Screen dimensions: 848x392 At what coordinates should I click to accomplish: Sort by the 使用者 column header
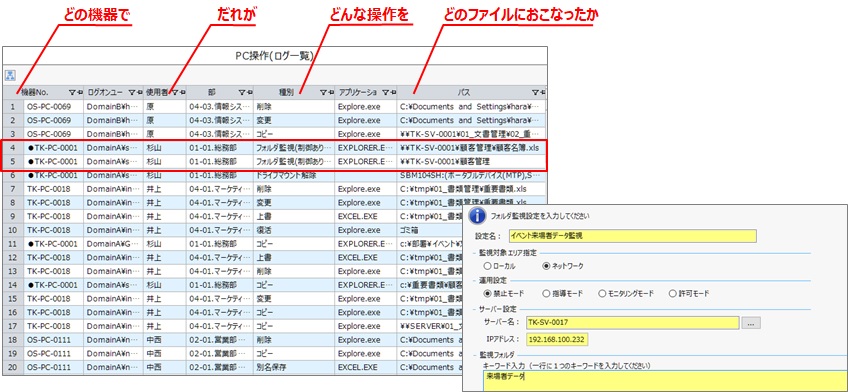click(157, 92)
